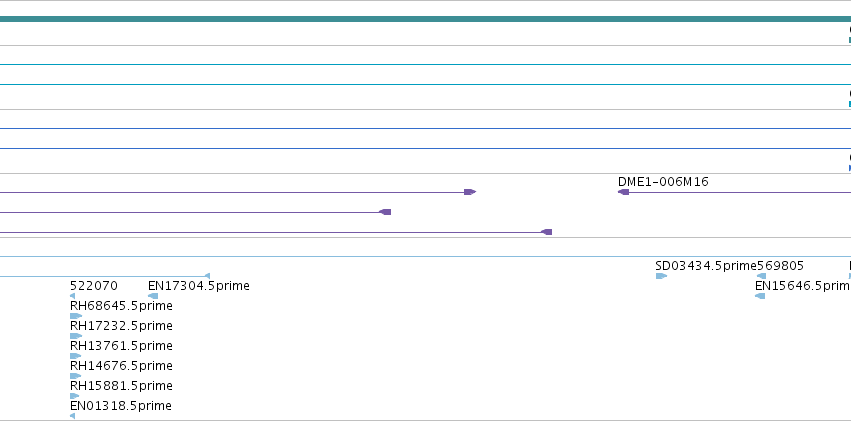This screenshot has height=421, width=851.
Task: Click the arrow glyph under RH14676.5prime
Action: pos(75,376)
